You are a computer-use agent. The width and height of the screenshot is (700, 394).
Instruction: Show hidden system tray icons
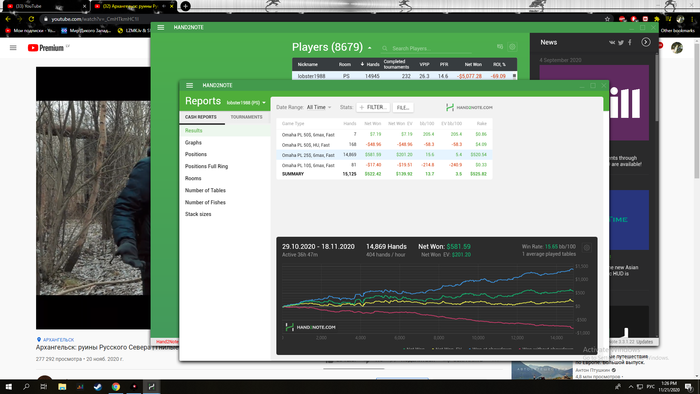(631, 387)
